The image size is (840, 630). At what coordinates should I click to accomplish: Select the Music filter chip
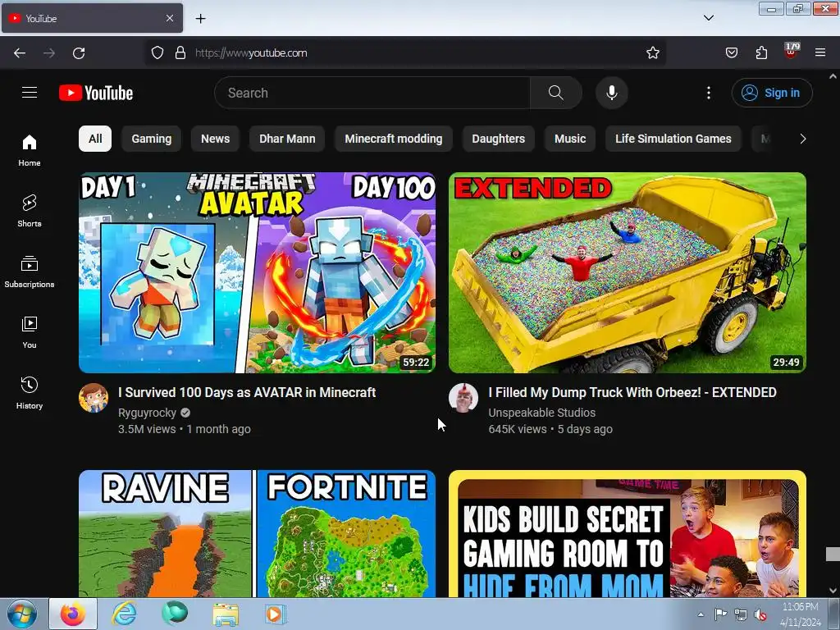pos(570,139)
